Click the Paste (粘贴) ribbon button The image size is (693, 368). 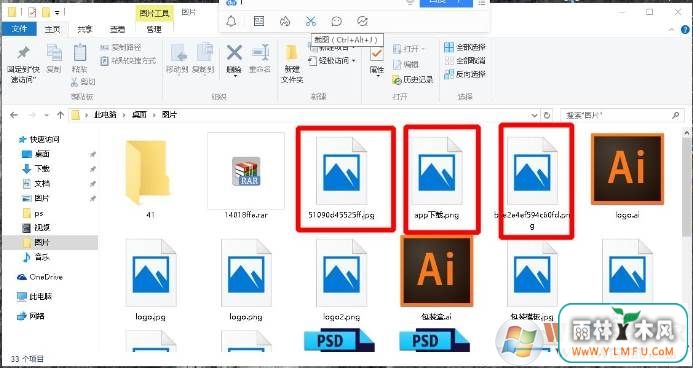80,58
